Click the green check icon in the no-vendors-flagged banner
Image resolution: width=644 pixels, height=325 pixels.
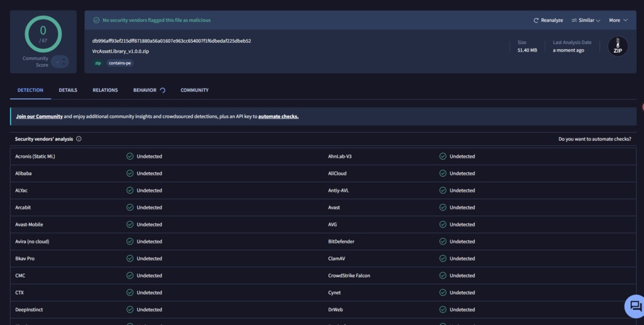click(96, 20)
